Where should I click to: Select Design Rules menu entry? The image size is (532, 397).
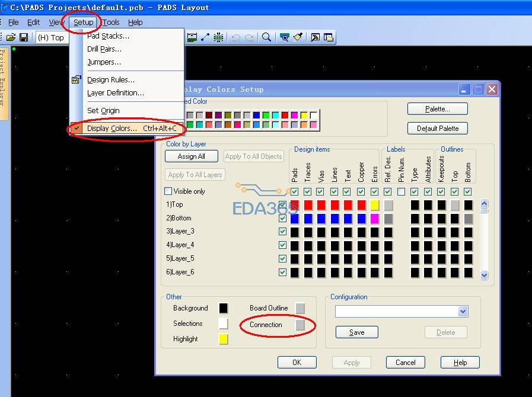[128, 79]
